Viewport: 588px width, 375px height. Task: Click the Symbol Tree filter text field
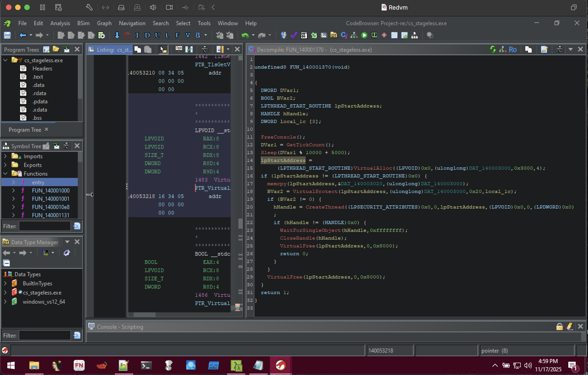pyautogui.click(x=45, y=226)
